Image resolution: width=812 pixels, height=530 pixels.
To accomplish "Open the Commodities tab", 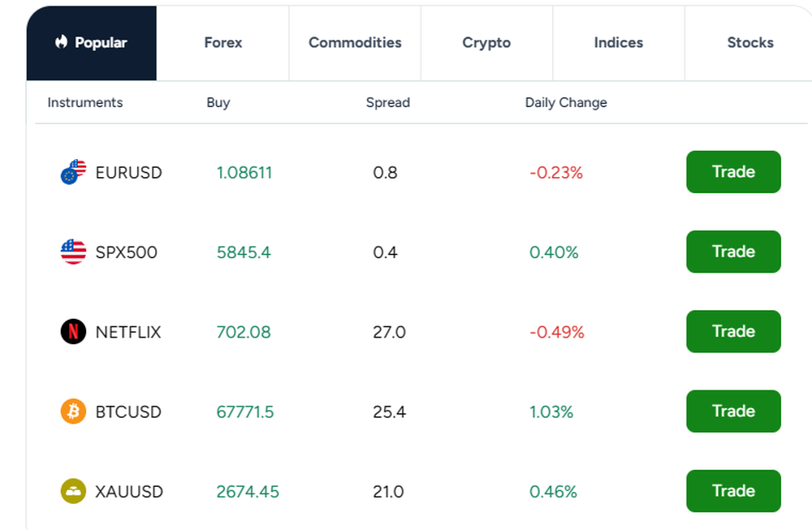I will pos(355,43).
